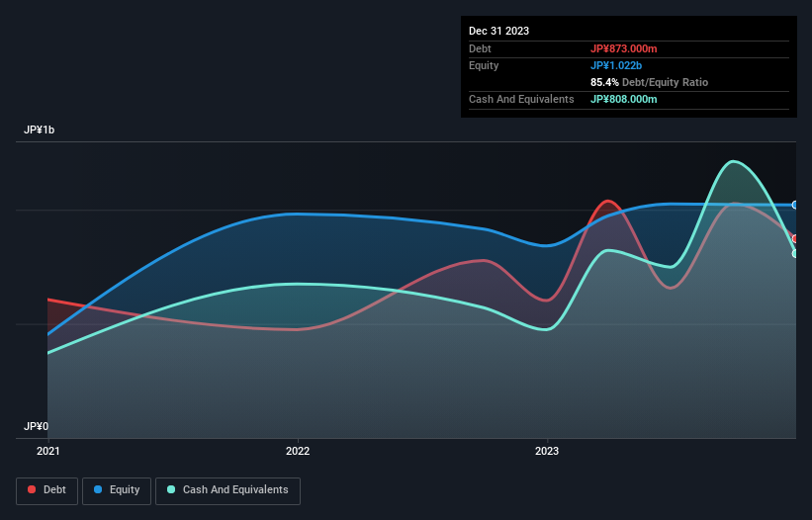The image size is (812, 520).
Task: Toggle the Debt legend button
Action: (x=47, y=490)
